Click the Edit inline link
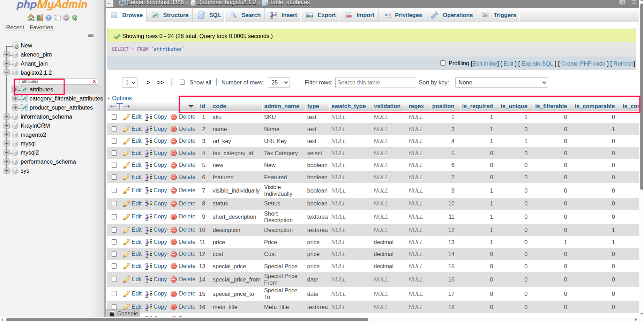Screen dimensions: 644x322 point(485,63)
